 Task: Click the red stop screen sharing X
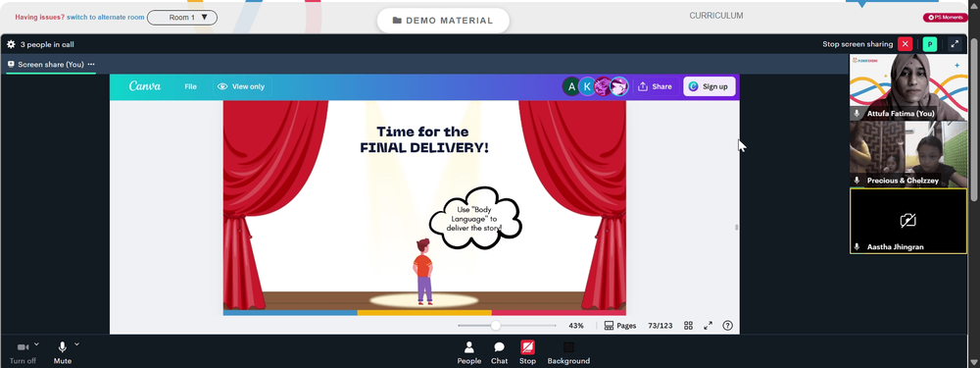[x=905, y=44]
